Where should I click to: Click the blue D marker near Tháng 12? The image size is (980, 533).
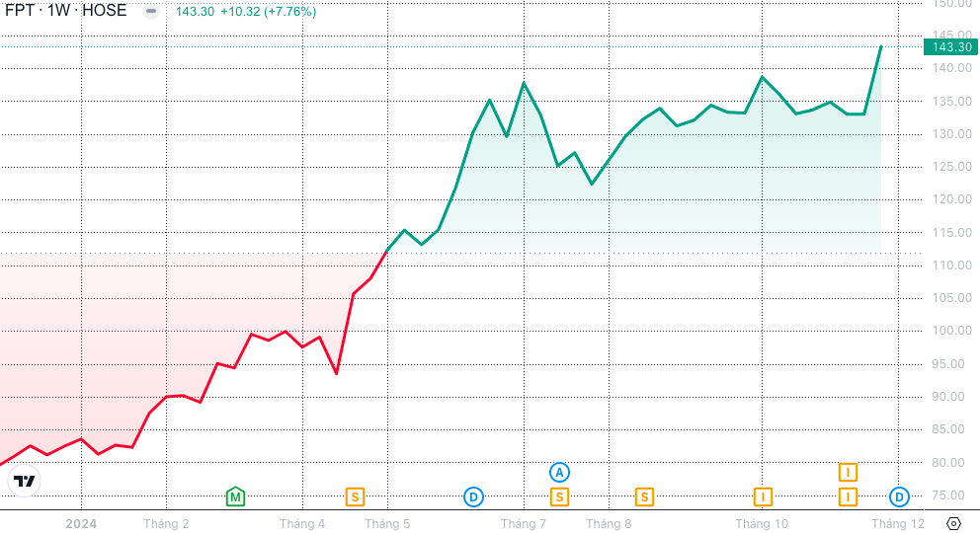tap(899, 496)
